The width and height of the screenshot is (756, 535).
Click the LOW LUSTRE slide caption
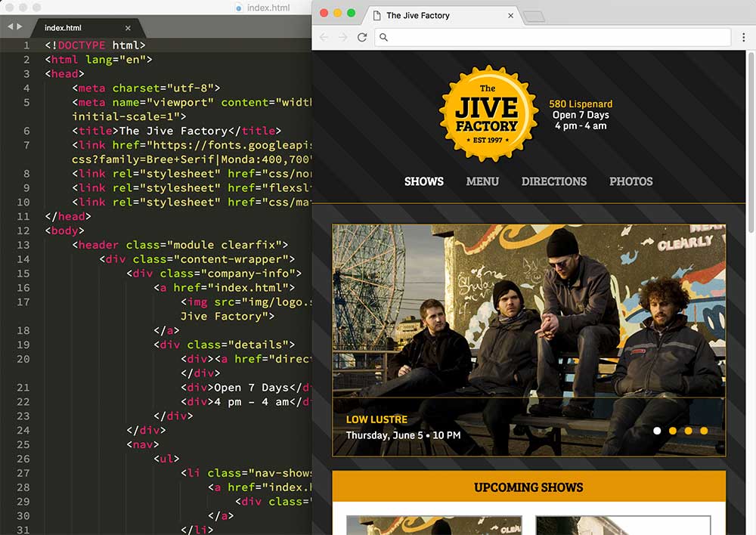pyautogui.click(x=376, y=420)
